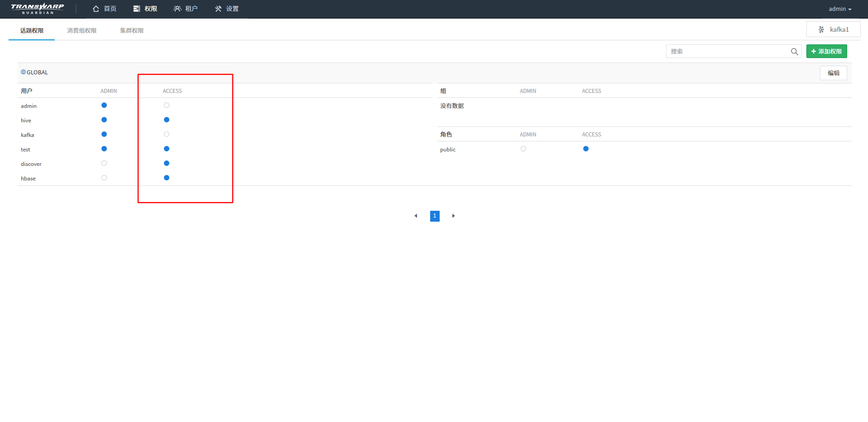Click the tenant users icon
This screenshot has width=868, height=422.
tap(177, 9)
